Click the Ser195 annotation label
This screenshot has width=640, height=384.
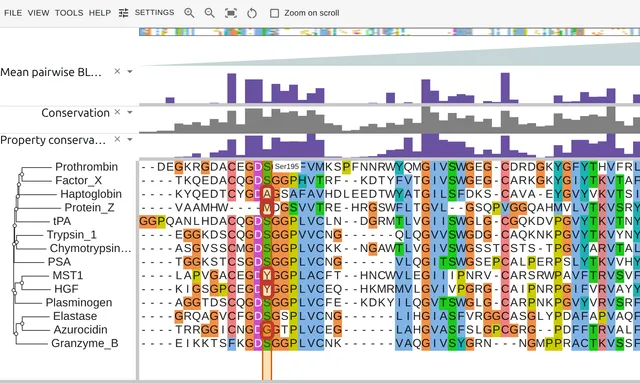[287, 166]
